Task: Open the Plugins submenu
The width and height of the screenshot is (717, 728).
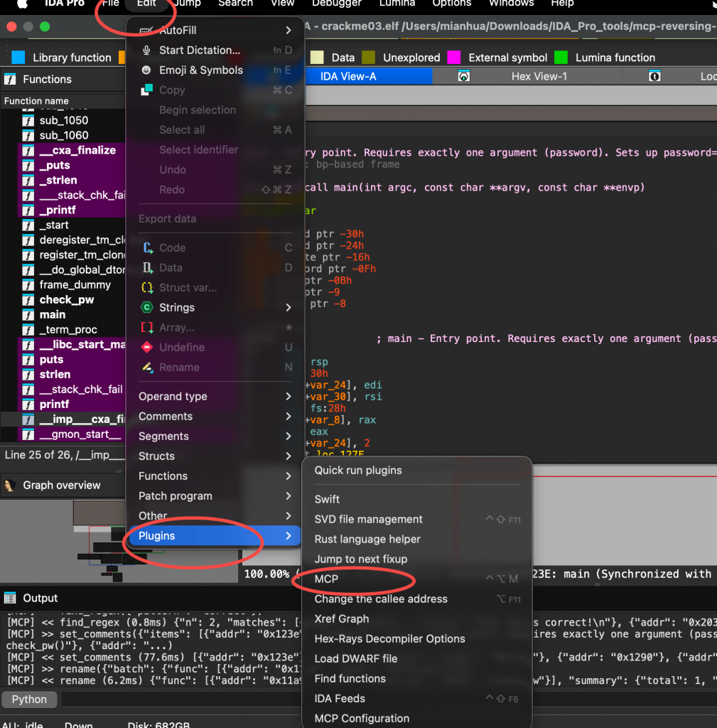Action: (x=215, y=536)
